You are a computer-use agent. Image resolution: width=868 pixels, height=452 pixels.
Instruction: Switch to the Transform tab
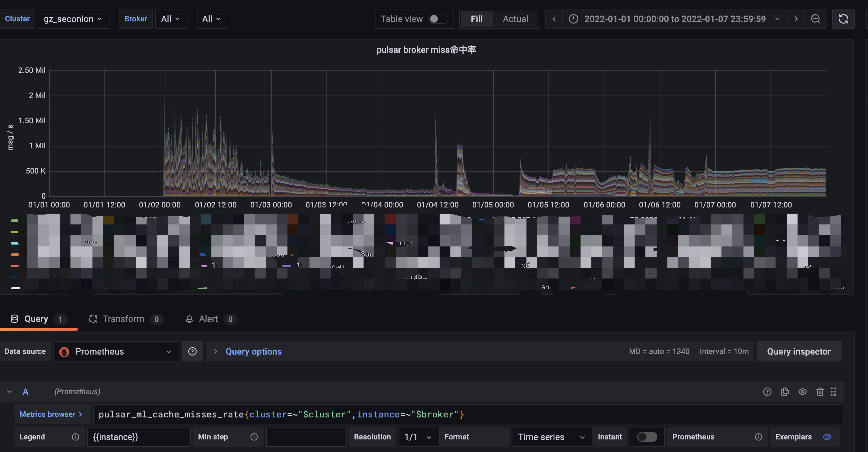click(123, 319)
